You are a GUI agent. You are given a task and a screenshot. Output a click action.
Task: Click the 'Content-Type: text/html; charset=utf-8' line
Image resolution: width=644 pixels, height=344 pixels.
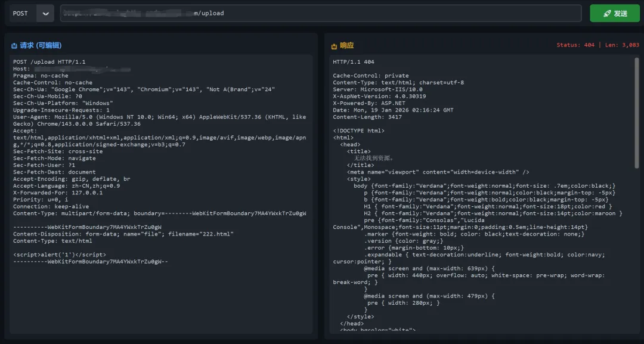398,82
